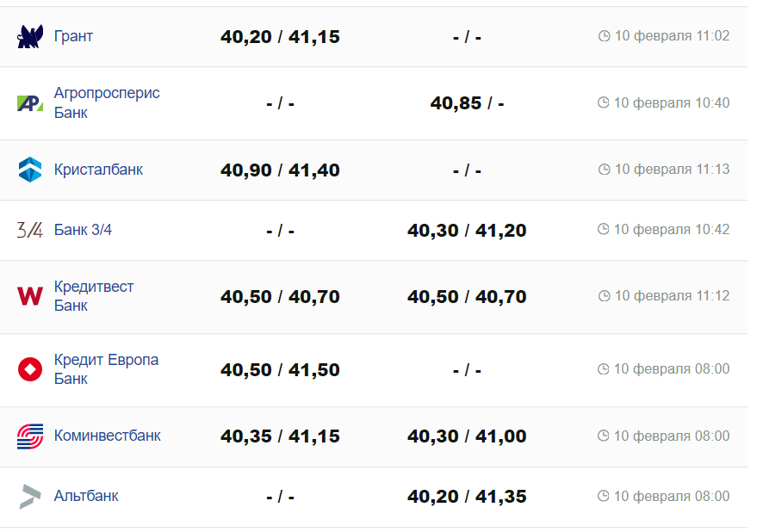Click the Кредитвест Банк red W logo
757x532 pixels.
pos(30,296)
